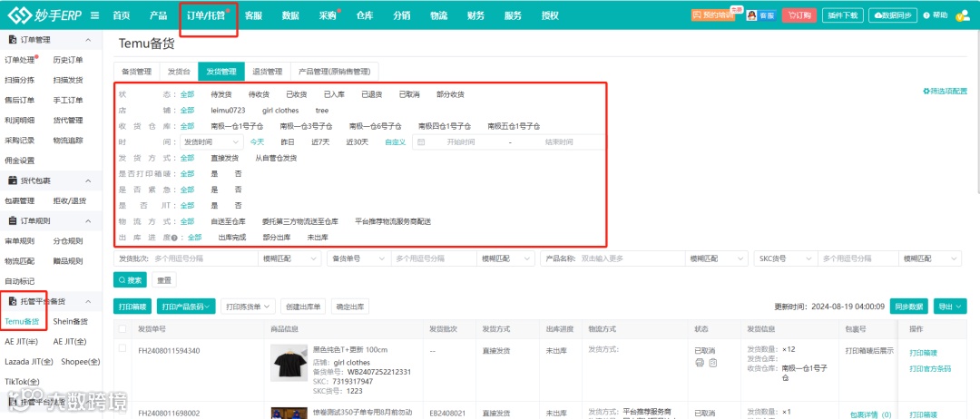Select 从自营仓发货 shipping method
Screen dimensions: 980x419
point(276,158)
